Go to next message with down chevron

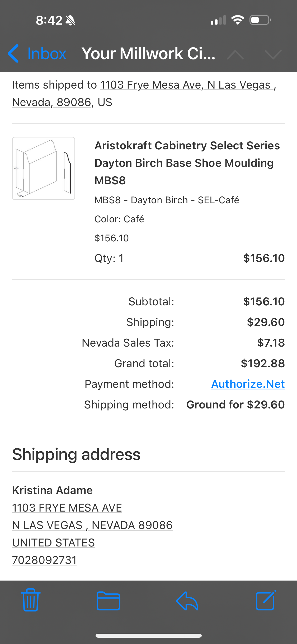coord(273,54)
